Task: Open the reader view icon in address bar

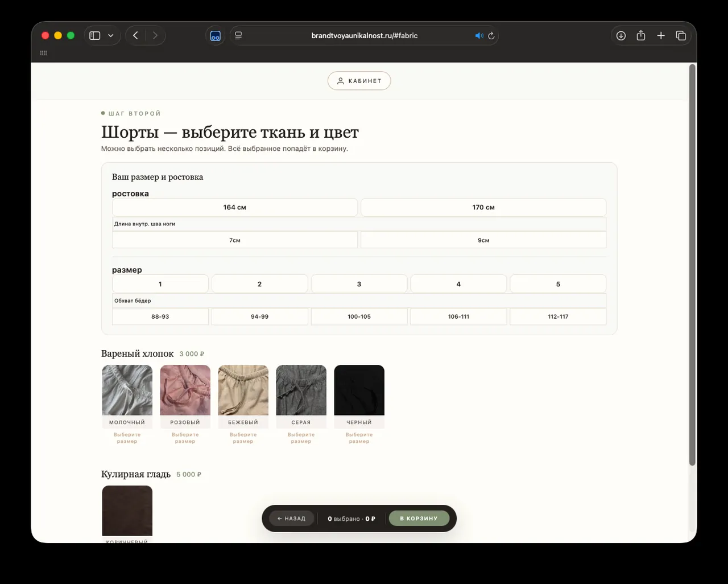Action: tap(238, 35)
